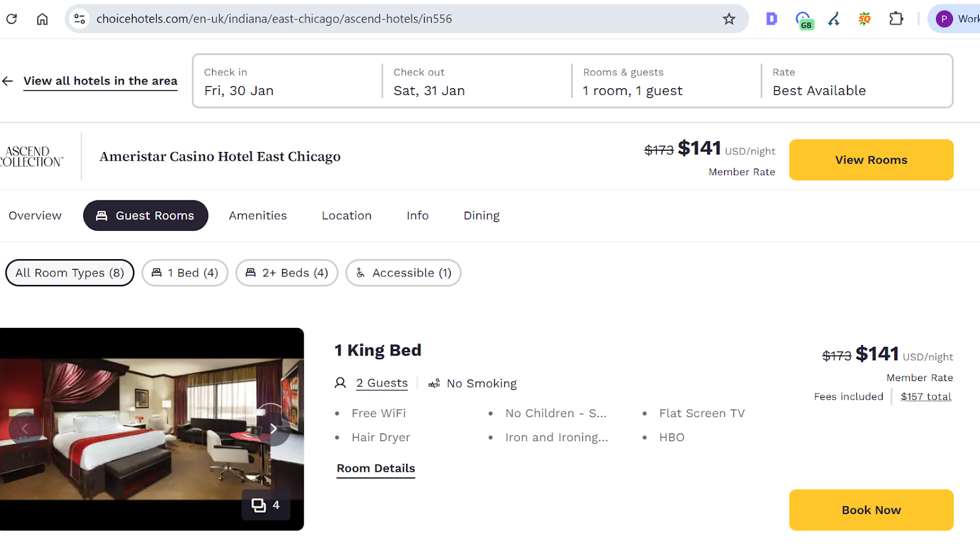The width and height of the screenshot is (980, 549).
Task: Click the back arrow beside View all hotels
Action: [x=7, y=81]
